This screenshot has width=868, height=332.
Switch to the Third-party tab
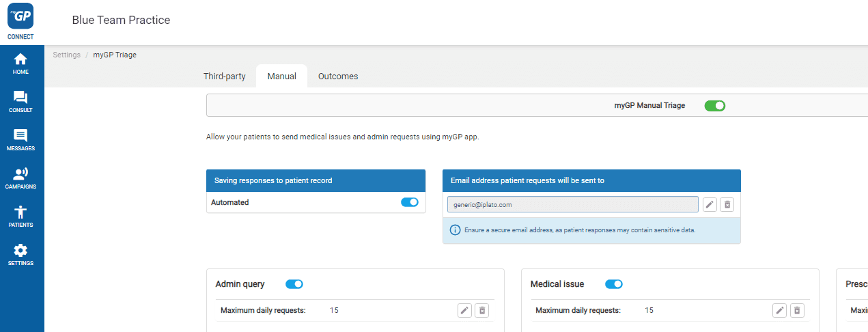225,77
